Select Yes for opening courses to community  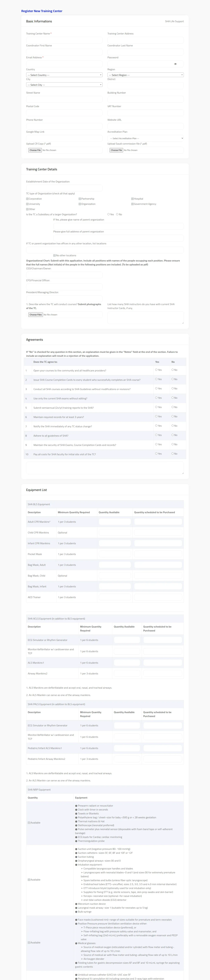coord(156,370)
